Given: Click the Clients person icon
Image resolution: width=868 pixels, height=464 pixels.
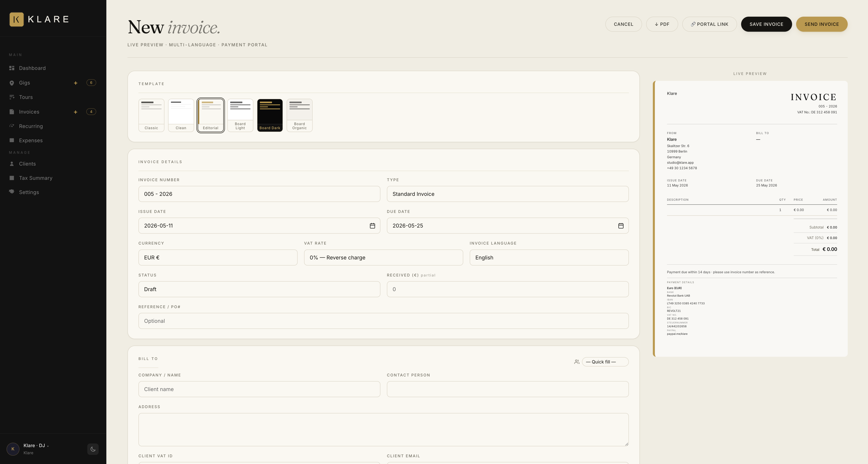Looking at the screenshot, I should click(12, 164).
